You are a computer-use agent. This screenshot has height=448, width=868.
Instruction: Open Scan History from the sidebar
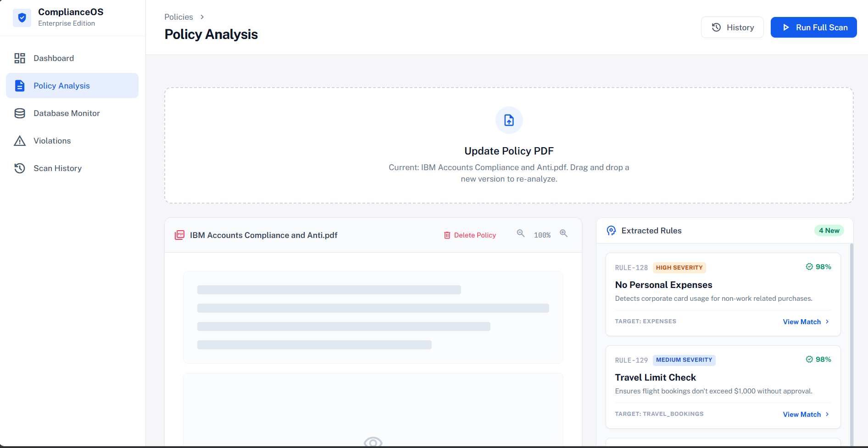[57, 168]
